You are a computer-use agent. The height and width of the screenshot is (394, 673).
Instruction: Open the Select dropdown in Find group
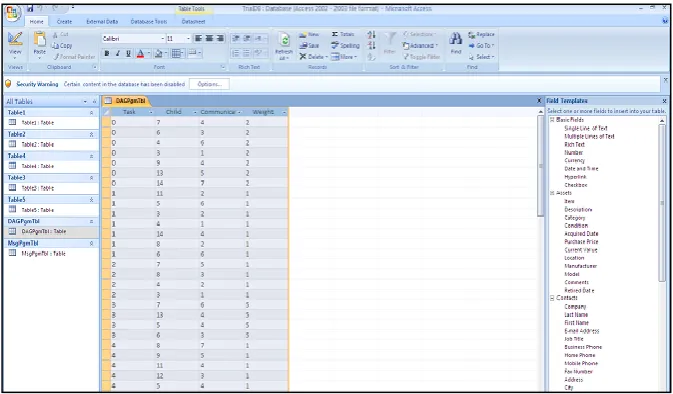[481, 57]
